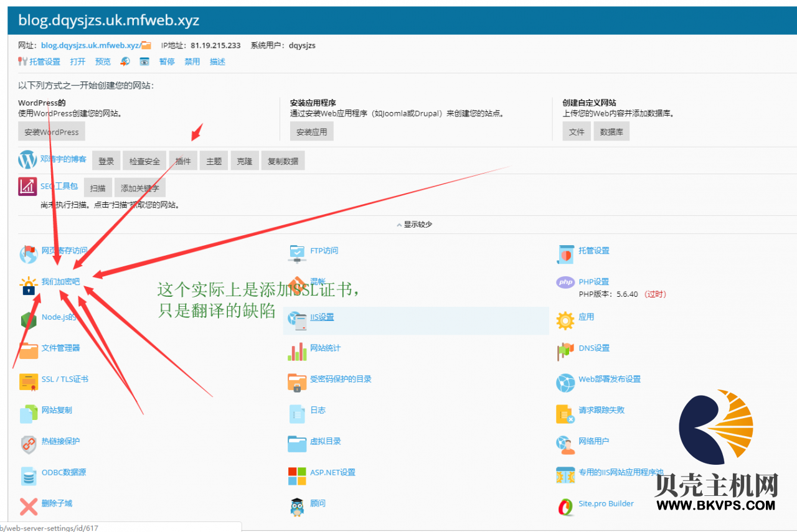Click the red X delete subdomain icon

tap(29, 506)
